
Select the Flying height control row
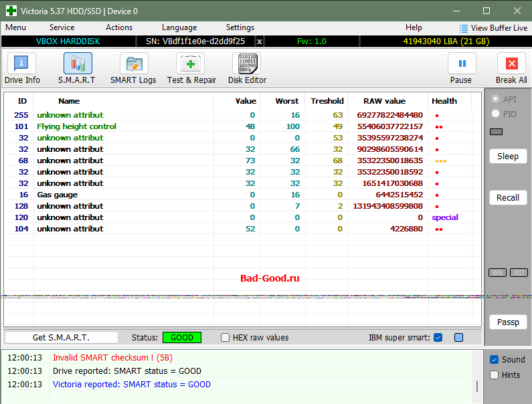click(x=76, y=126)
